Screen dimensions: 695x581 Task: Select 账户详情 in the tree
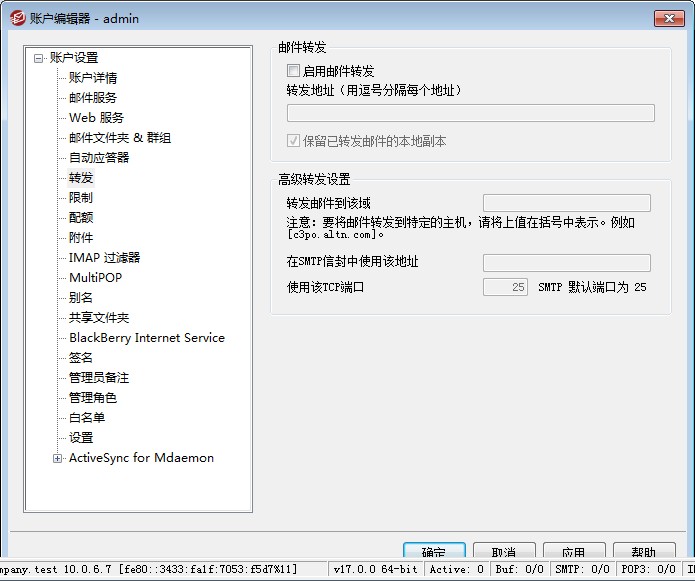[93, 78]
